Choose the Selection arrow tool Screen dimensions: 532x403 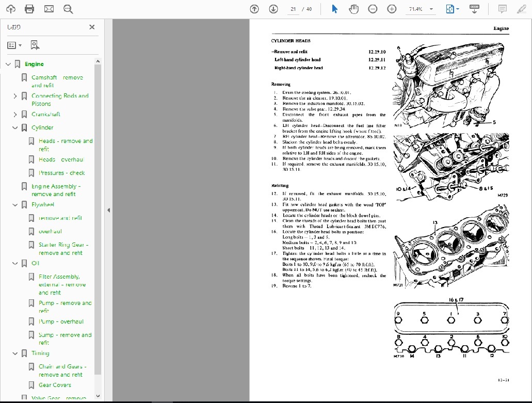(x=334, y=9)
